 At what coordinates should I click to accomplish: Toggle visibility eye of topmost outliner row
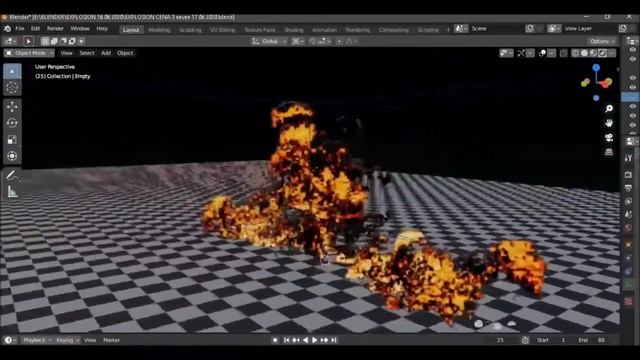point(633,49)
